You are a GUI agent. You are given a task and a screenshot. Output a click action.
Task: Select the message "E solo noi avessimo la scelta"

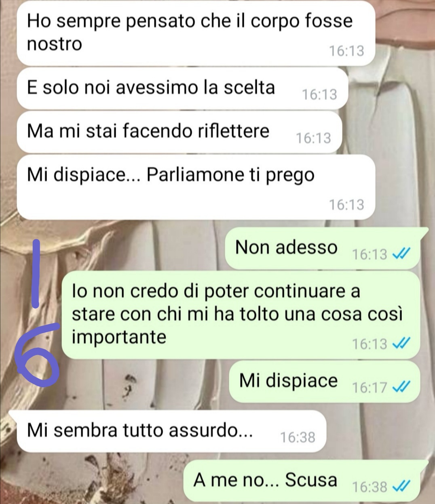click(x=182, y=88)
